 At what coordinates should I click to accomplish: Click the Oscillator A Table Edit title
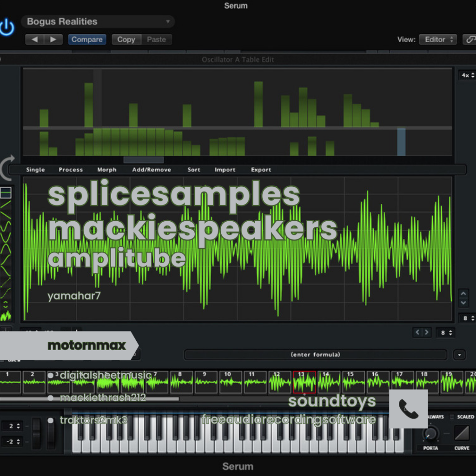coord(238,59)
